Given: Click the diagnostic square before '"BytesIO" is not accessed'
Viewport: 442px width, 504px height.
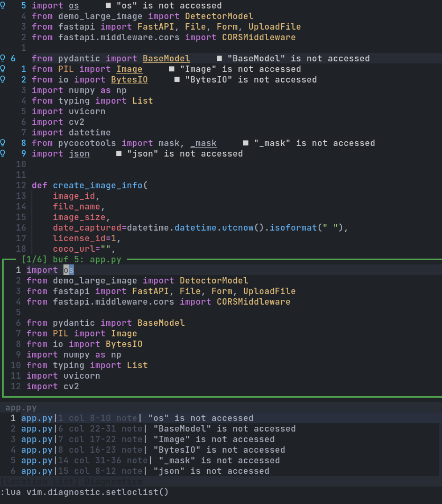Looking at the screenshot, I should click(177, 79).
